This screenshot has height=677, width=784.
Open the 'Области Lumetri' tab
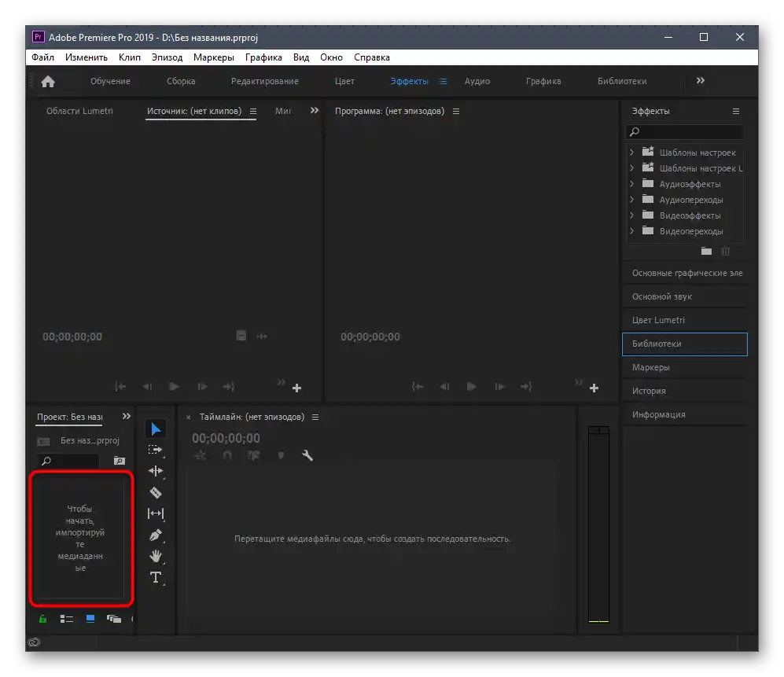pos(79,111)
